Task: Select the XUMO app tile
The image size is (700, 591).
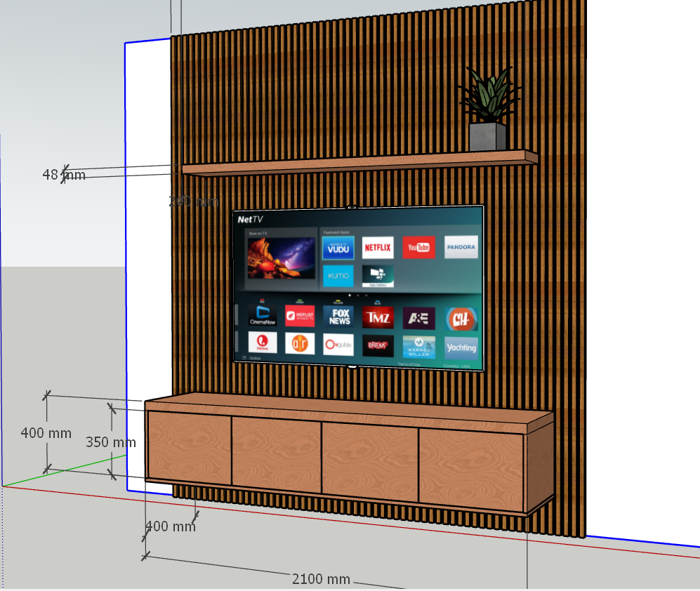Action: pyautogui.click(x=338, y=276)
